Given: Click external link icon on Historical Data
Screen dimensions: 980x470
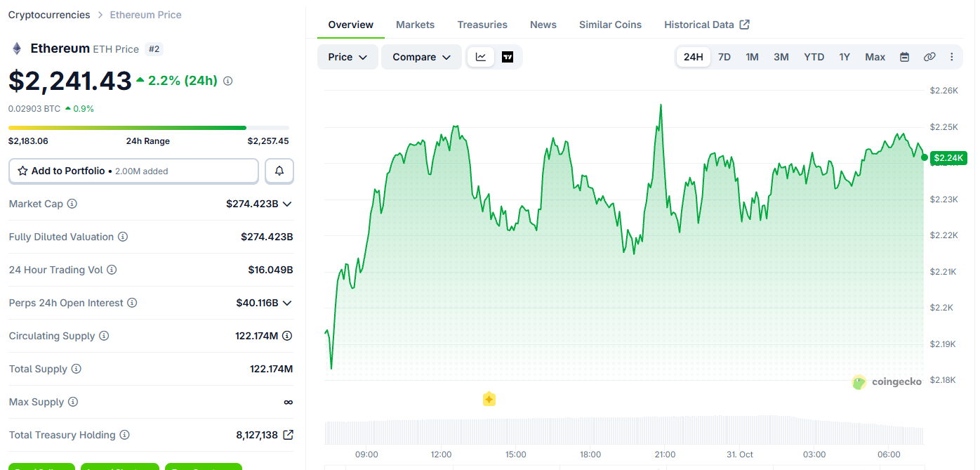Looking at the screenshot, I should 745,25.
